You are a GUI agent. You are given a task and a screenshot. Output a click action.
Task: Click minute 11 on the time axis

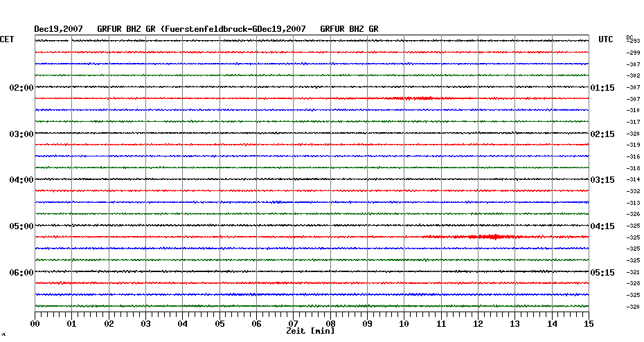pyautogui.click(x=442, y=323)
